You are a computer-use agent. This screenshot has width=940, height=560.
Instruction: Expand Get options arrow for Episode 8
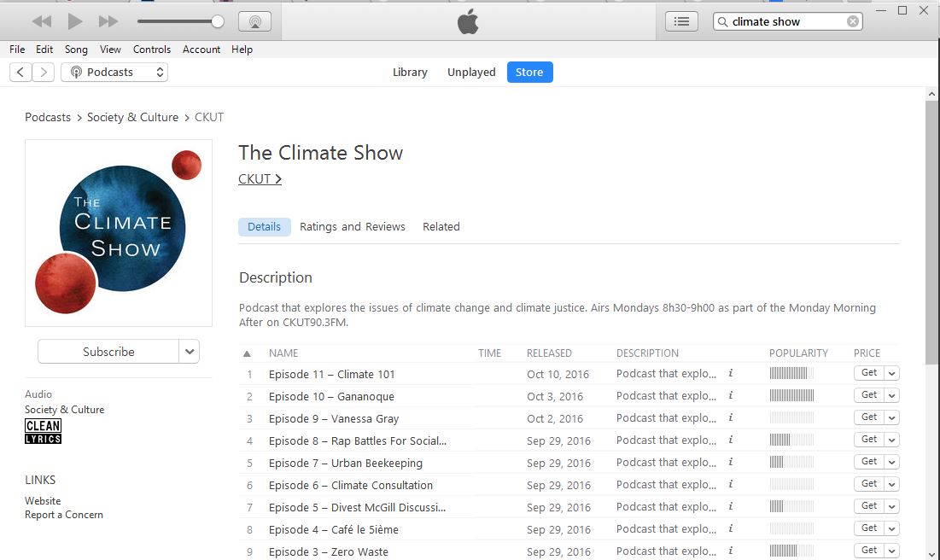click(x=892, y=440)
